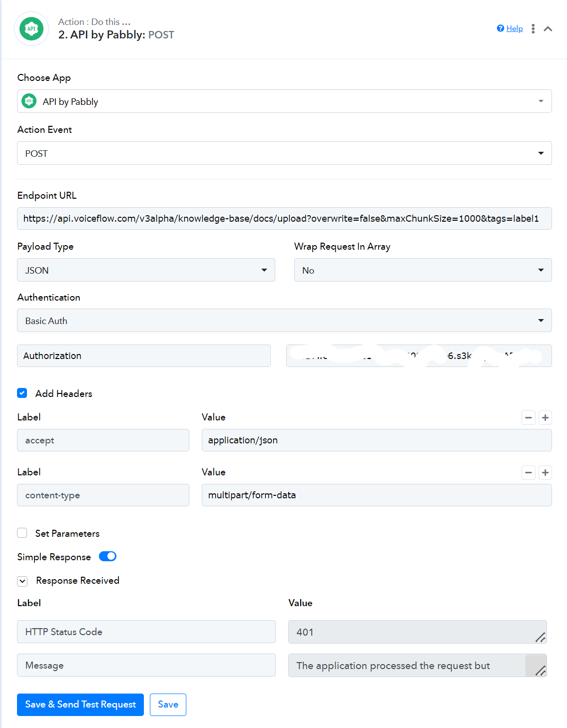Open the Choose App dropdown
This screenshot has width=567, height=728.
pyautogui.click(x=284, y=101)
